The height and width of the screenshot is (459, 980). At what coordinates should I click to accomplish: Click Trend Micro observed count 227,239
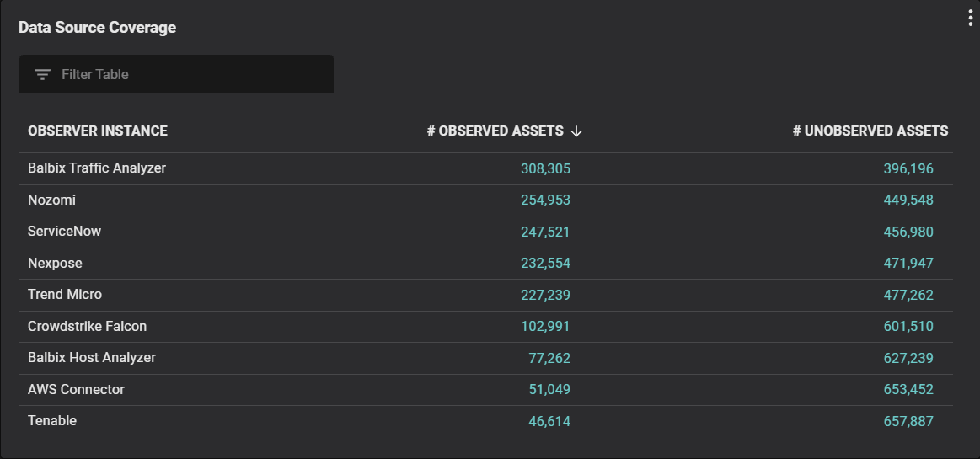pyautogui.click(x=545, y=295)
